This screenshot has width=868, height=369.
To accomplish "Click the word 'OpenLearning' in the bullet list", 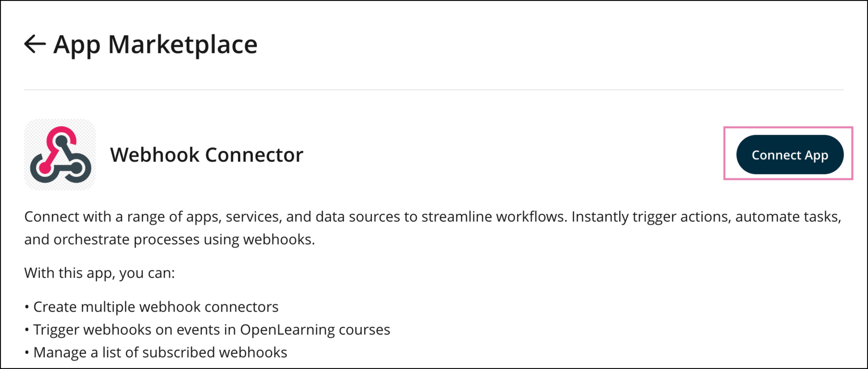I will pos(280,329).
